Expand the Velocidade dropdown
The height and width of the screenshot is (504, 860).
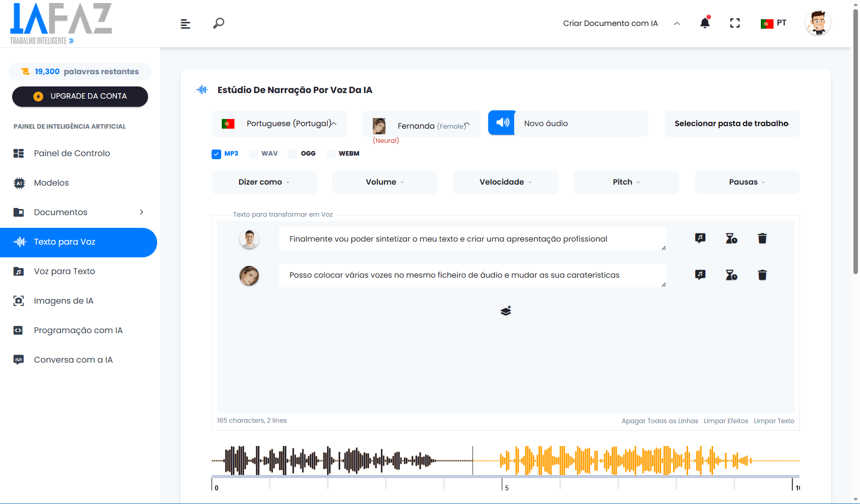click(x=505, y=182)
